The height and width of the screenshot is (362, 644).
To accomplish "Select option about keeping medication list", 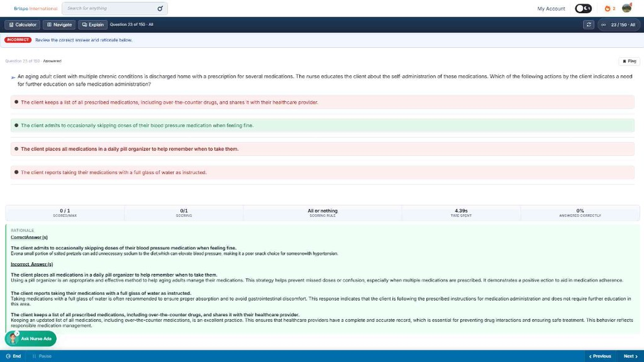I will click(322, 102).
